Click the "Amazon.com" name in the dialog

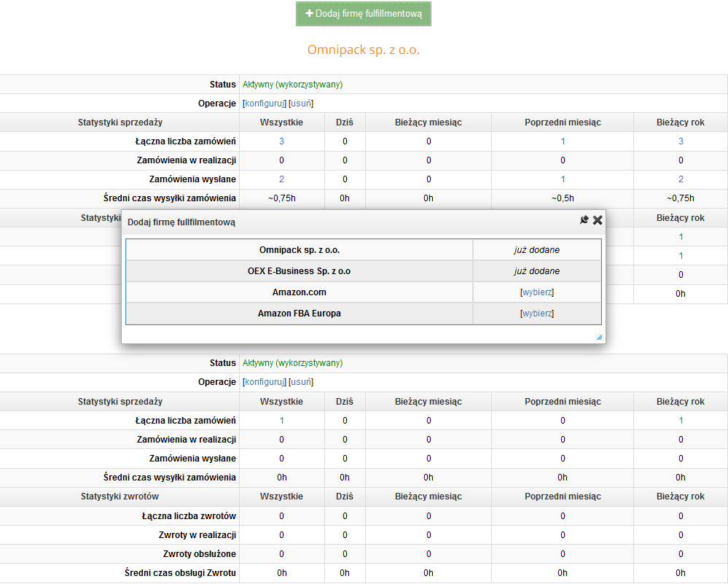coord(300,292)
